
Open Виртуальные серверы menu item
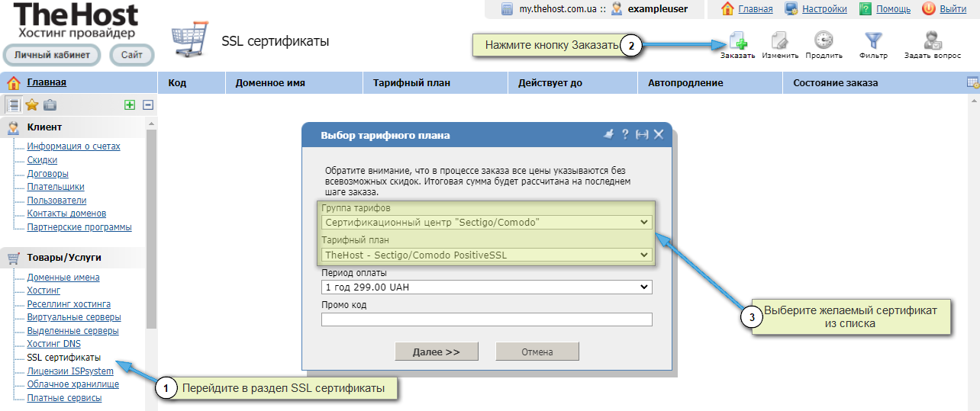74,317
